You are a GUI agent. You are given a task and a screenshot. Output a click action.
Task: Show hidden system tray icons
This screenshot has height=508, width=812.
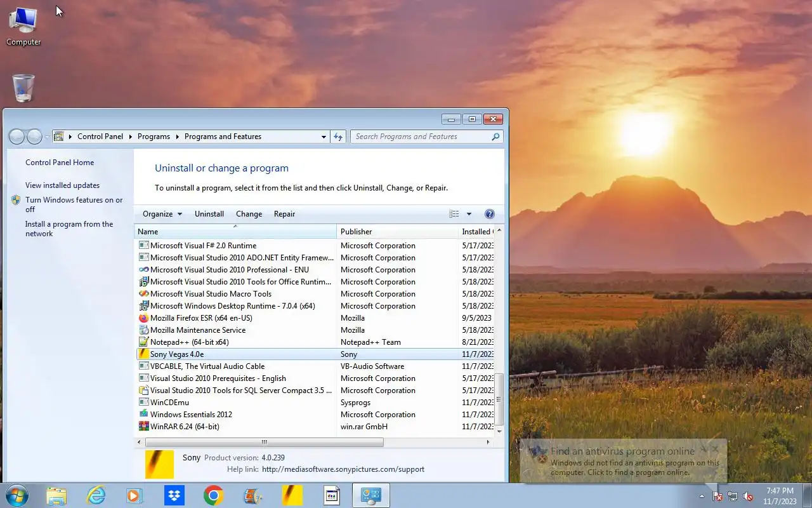click(702, 496)
